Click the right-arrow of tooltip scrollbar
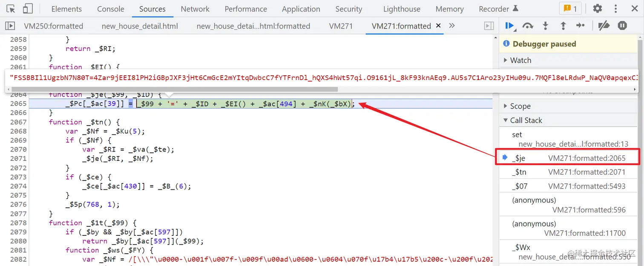Image resolution: width=644 pixels, height=266 pixels. point(635,89)
